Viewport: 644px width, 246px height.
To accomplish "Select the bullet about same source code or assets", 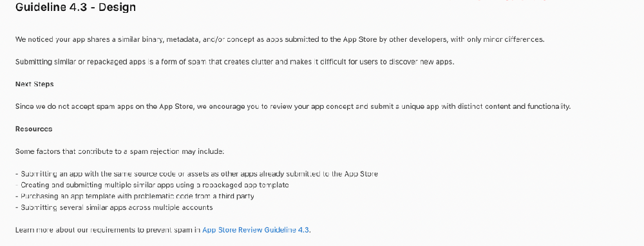I will pyautogui.click(x=196, y=174).
